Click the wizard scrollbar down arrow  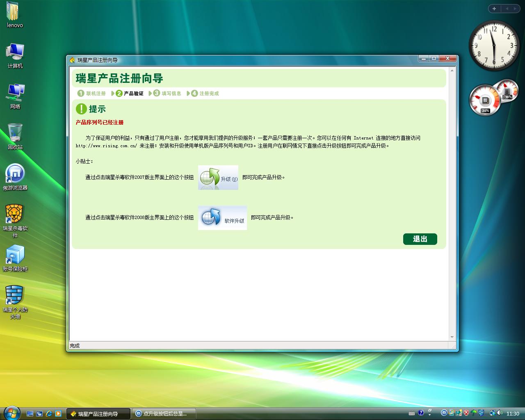(x=452, y=337)
